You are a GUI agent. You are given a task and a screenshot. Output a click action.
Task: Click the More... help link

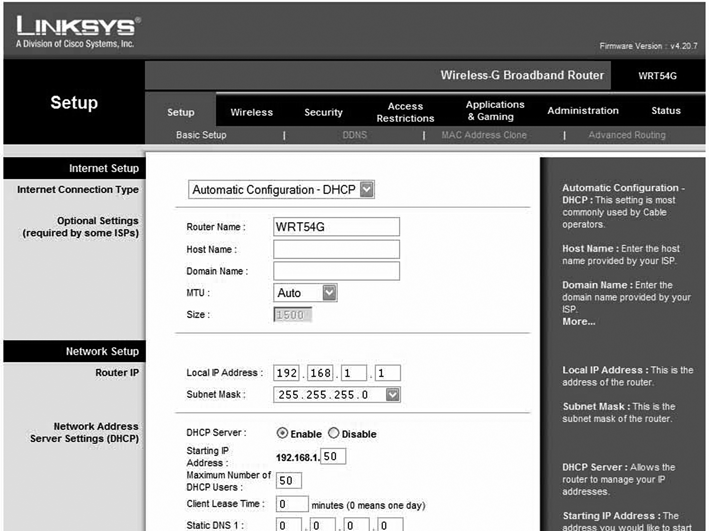578,322
